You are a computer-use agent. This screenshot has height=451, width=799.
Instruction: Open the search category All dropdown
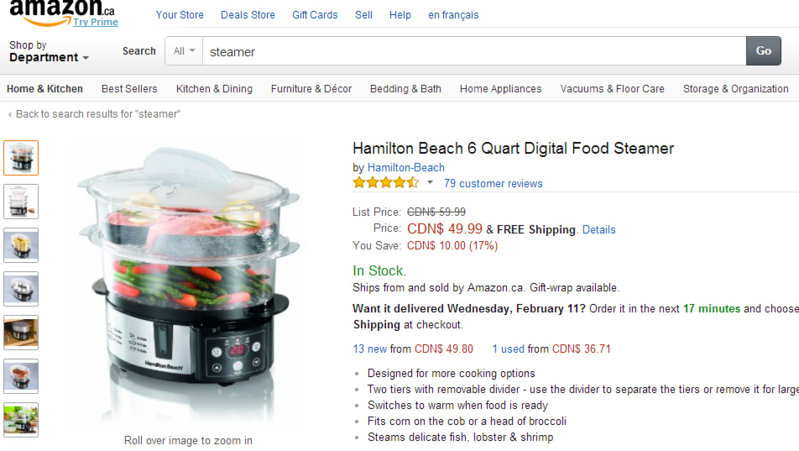coord(184,51)
